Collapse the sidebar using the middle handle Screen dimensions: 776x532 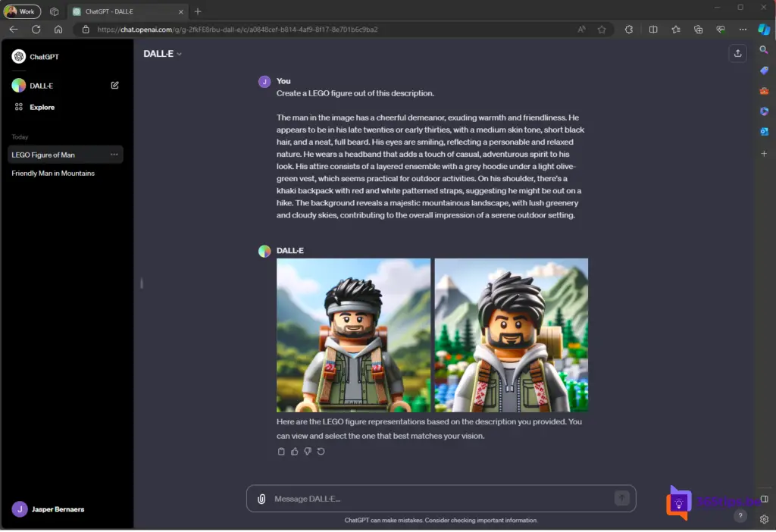point(142,283)
